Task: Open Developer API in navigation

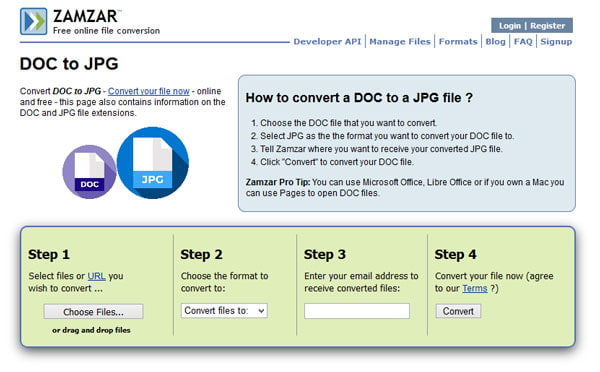Action: click(327, 41)
